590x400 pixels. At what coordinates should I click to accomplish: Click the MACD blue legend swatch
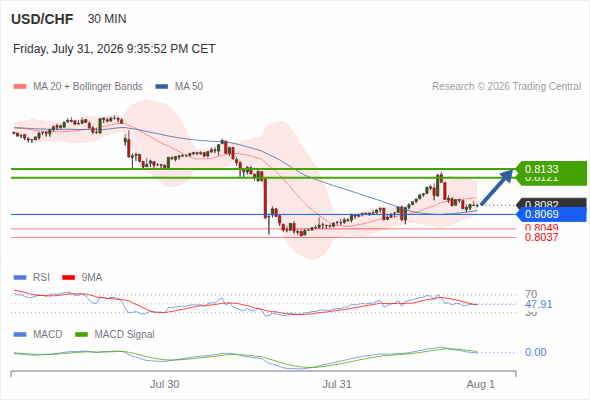(20, 335)
